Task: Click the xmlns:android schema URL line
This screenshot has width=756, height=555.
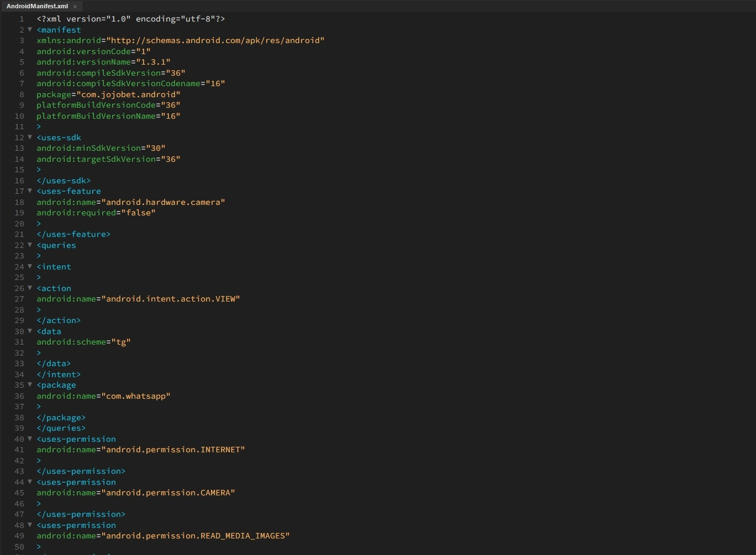Action: [181, 40]
